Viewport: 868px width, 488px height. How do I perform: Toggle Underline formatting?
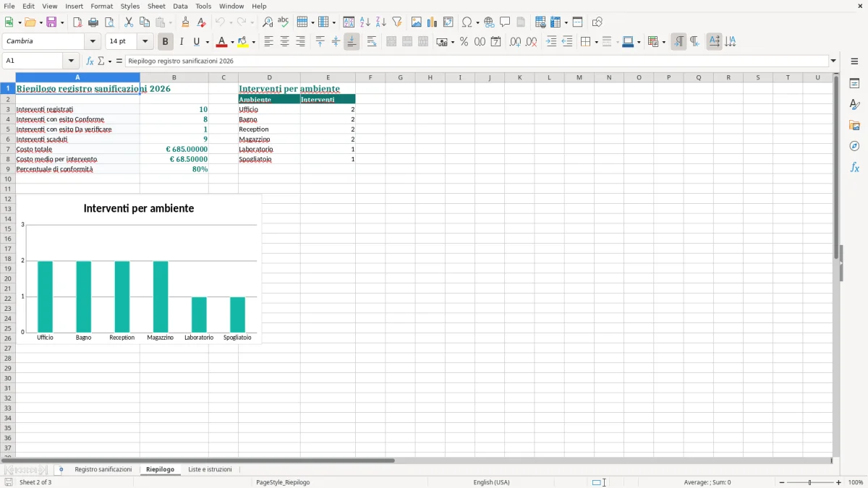click(196, 42)
